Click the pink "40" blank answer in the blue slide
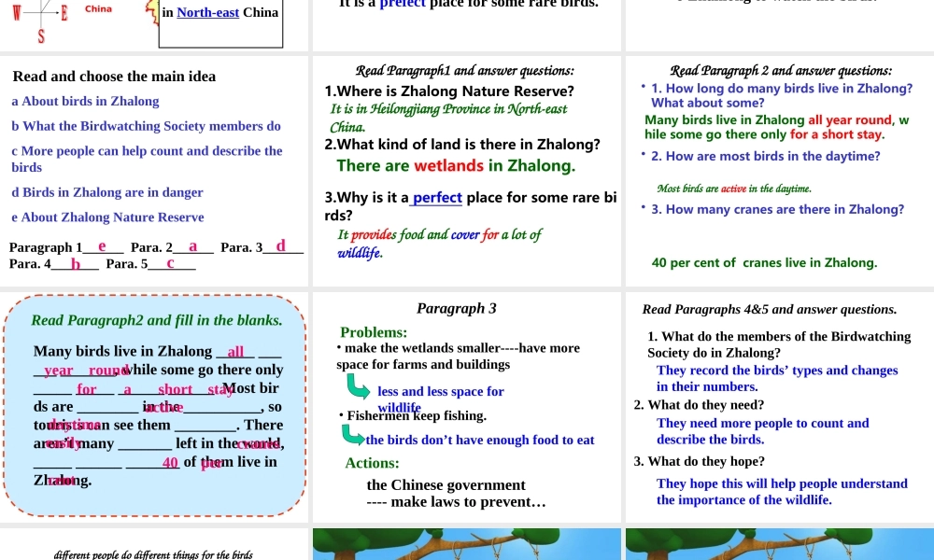 (170, 462)
